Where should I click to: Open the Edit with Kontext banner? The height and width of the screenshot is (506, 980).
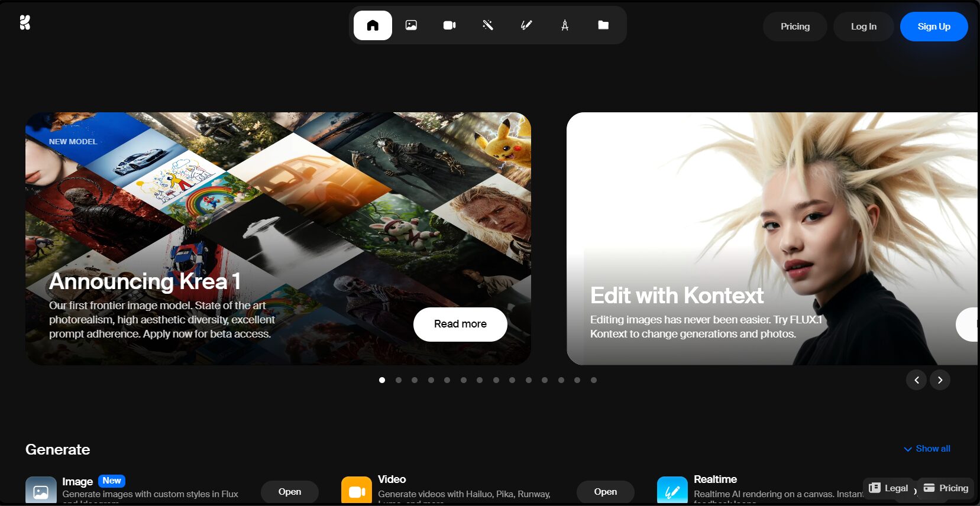tap(772, 238)
